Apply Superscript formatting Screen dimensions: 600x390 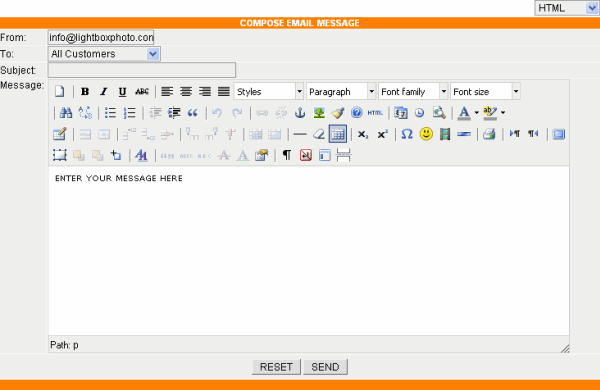coord(382,134)
